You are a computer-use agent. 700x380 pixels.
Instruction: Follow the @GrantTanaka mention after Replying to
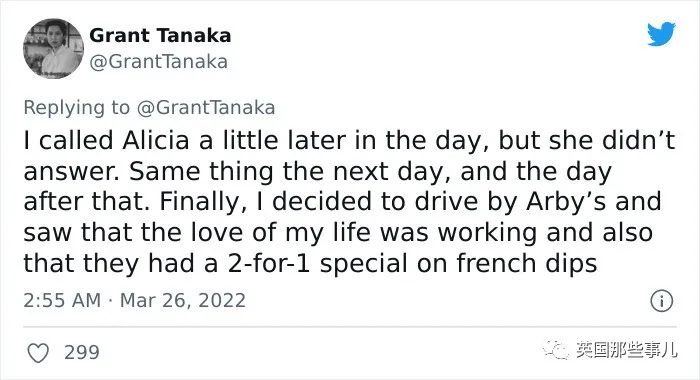pyautogui.click(x=206, y=108)
